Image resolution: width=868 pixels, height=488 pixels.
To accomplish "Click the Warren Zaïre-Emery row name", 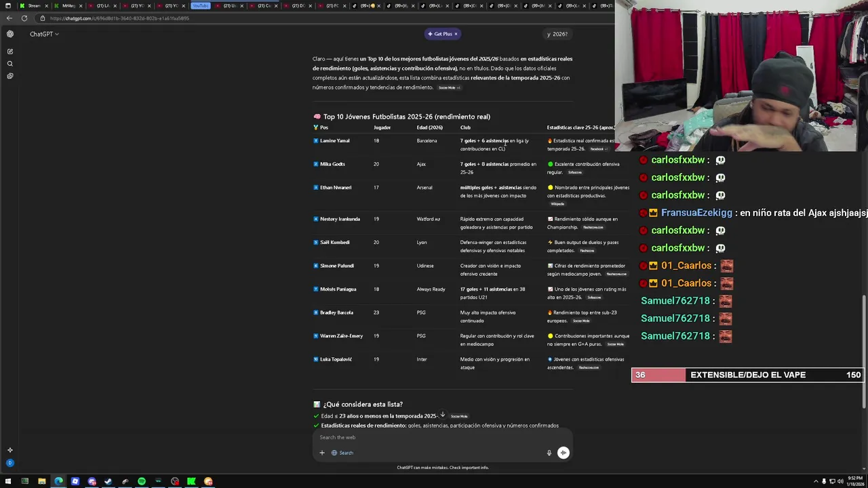I will [341, 336].
